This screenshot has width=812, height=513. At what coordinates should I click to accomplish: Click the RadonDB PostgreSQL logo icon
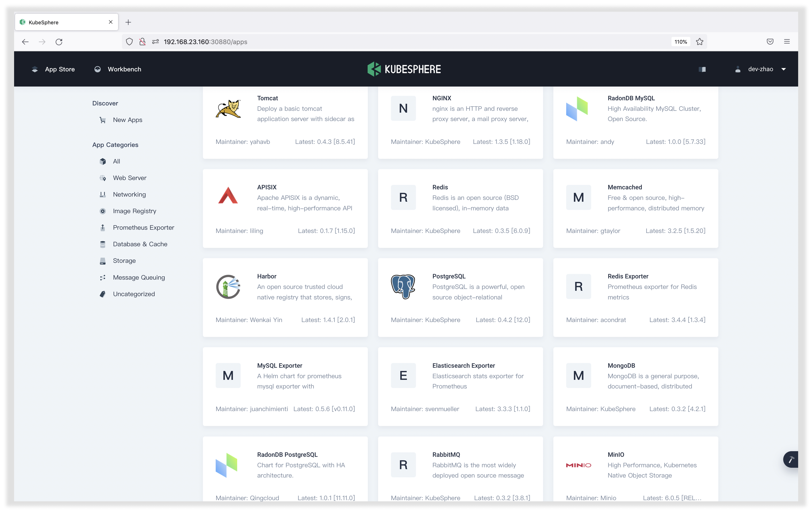click(x=226, y=465)
